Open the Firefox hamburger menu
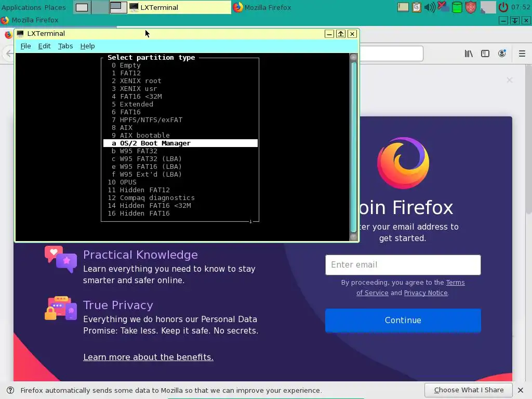The height and width of the screenshot is (399, 532). (522, 54)
